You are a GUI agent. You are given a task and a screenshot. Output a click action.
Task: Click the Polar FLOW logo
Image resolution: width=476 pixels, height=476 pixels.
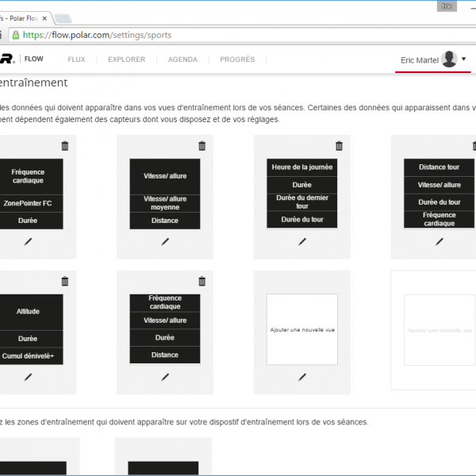(x=20, y=59)
